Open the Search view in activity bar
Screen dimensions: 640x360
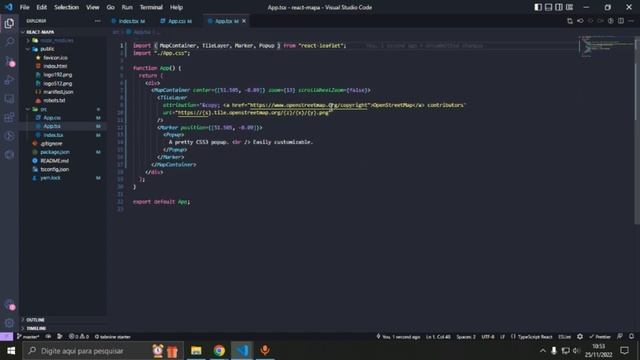coord(9,42)
